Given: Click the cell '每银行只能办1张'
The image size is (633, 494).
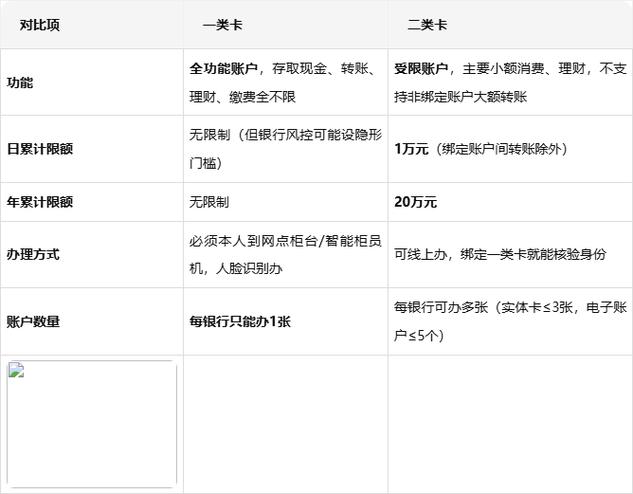Looking at the screenshot, I should click(x=286, y=321).
